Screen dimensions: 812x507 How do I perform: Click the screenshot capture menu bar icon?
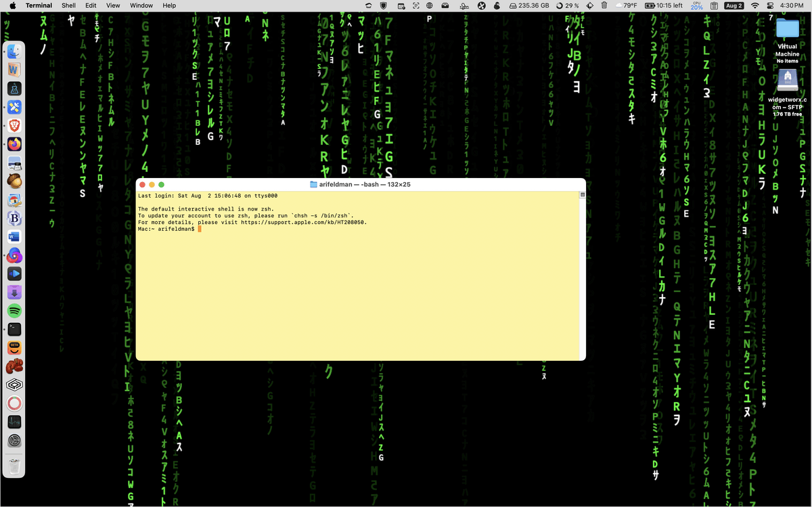[418, 5]
